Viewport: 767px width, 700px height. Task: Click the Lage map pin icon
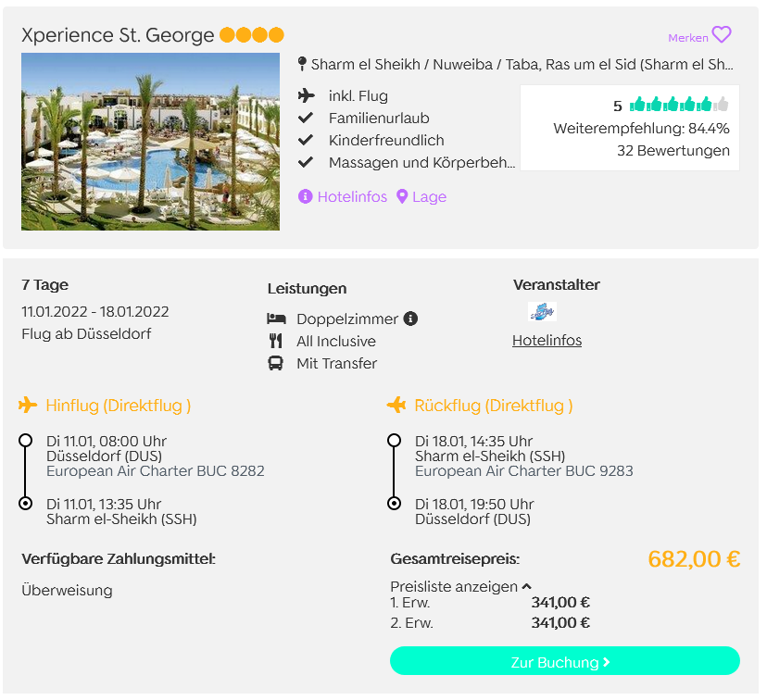(x=402, y=196)
